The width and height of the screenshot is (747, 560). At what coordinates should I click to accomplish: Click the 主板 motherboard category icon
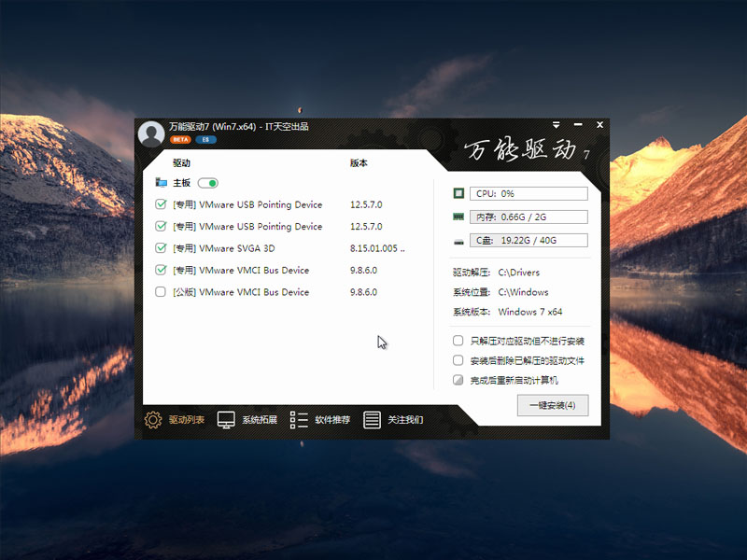pyautogui.click(x=161, y=182)
